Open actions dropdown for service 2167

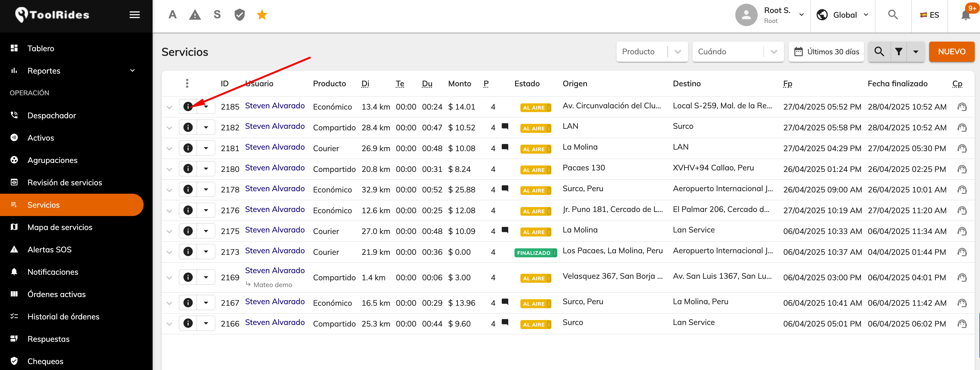click(206, 303)
